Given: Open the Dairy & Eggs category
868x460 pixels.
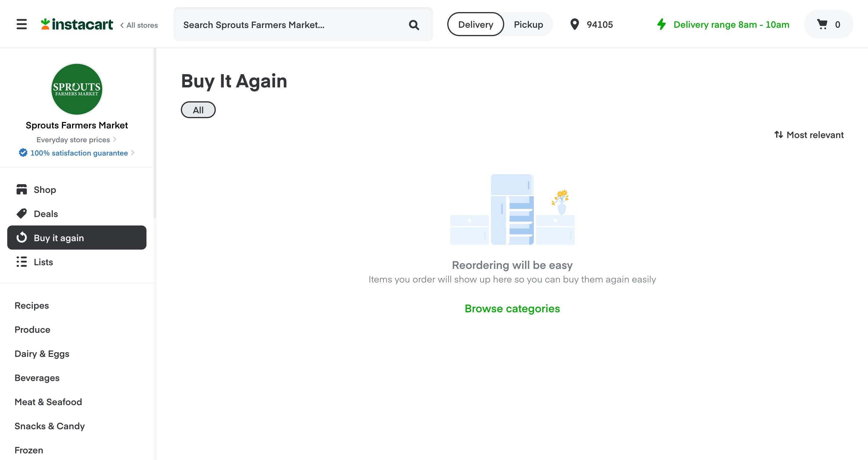Looking at the screenshot, I should (42, 354).
